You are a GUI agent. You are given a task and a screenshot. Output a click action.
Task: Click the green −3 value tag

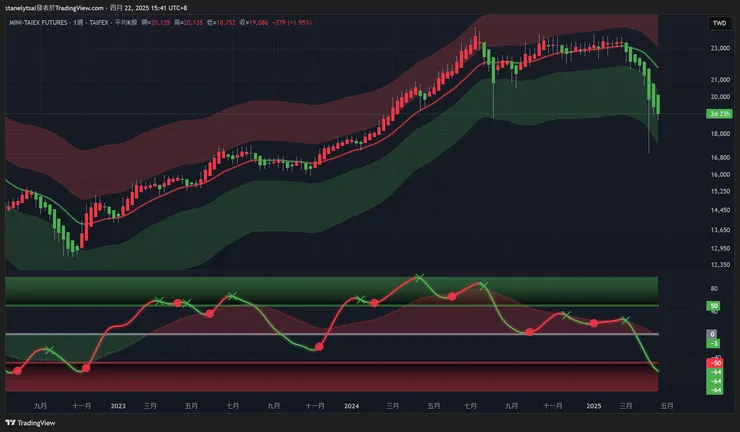(x=715, y=343)
